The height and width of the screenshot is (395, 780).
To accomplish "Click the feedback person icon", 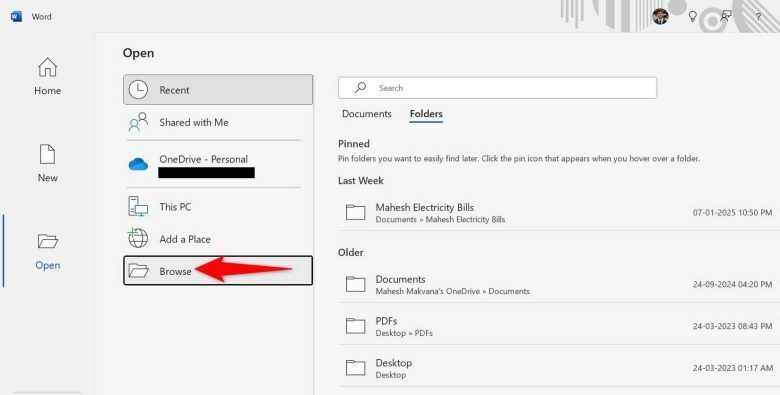I will click(x=726, y=16).
